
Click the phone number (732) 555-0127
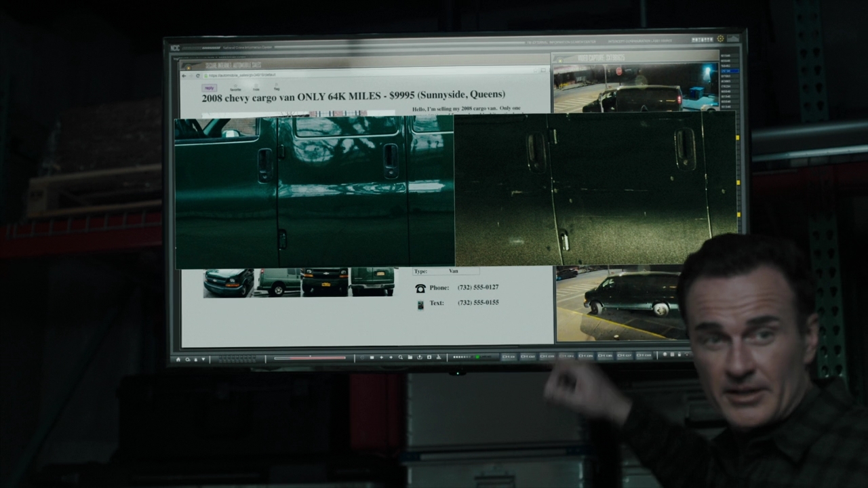coord(478,287)
